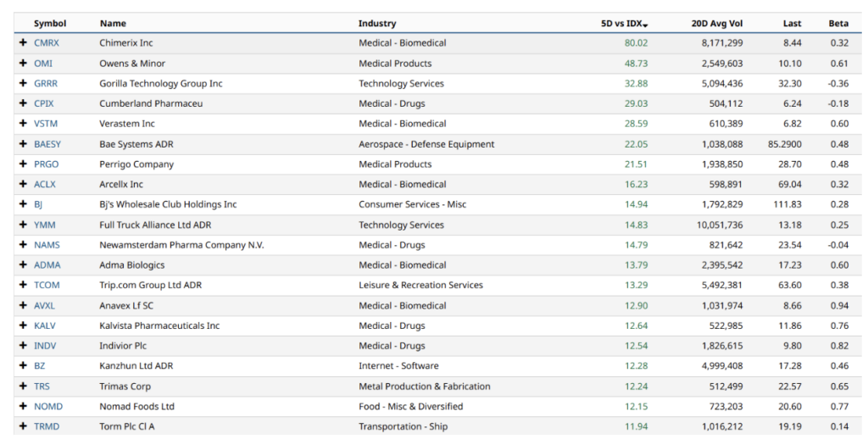Open the CPIX symbol link

point(44,103)
